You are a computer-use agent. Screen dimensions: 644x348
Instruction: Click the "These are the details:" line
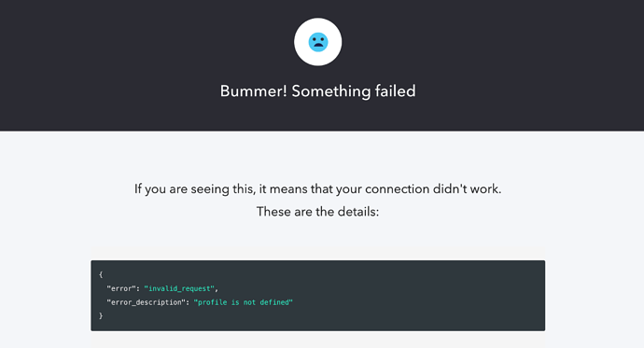pos(318,212)
